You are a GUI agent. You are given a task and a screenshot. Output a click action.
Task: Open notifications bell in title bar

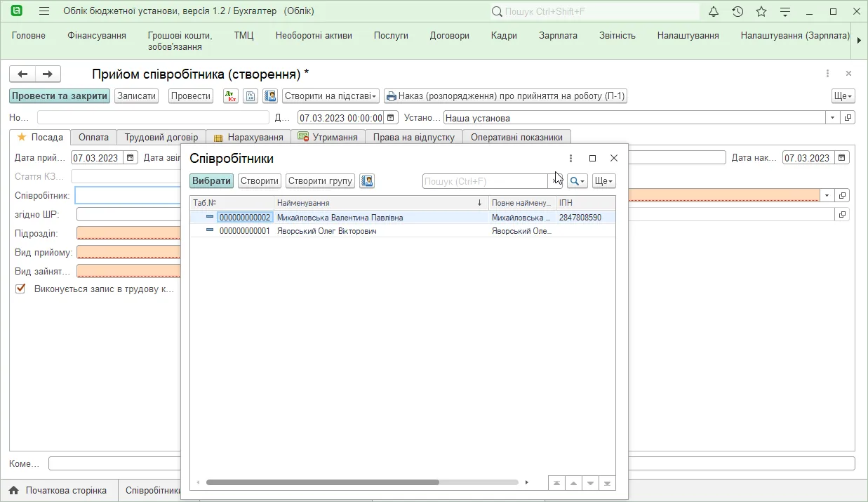click(714, 11)
